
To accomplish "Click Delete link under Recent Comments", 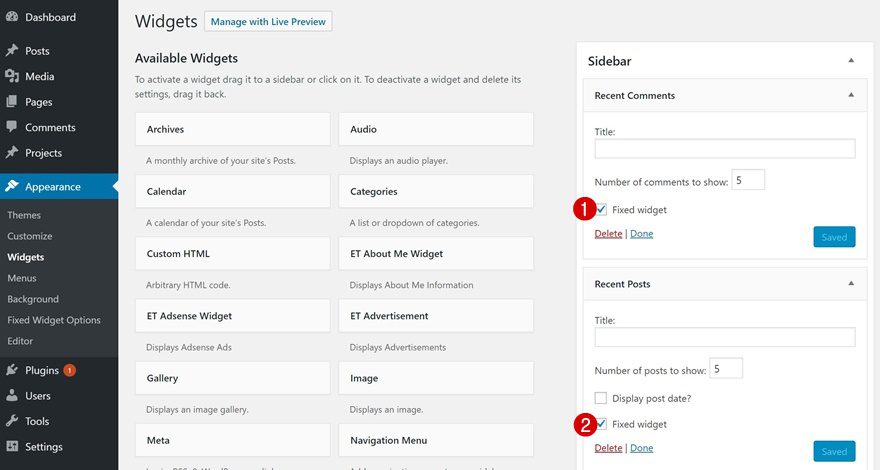I will [608, 234].
